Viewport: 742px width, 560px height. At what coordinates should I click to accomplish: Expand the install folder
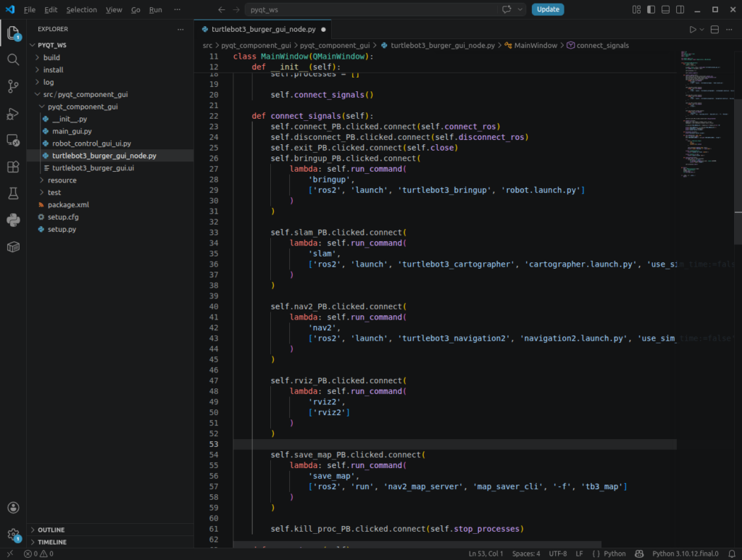click(x=111, y=70)
